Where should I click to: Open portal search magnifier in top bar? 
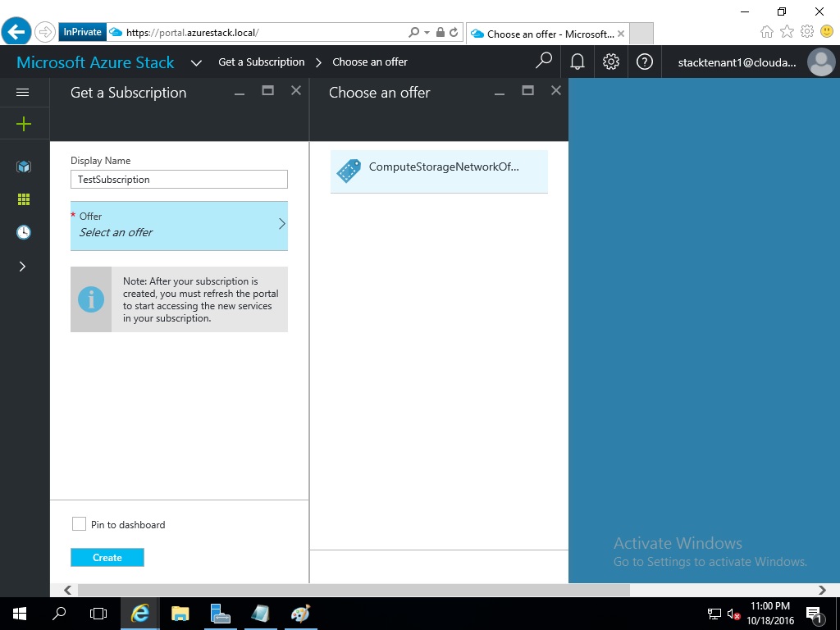[x=543, y=62]
